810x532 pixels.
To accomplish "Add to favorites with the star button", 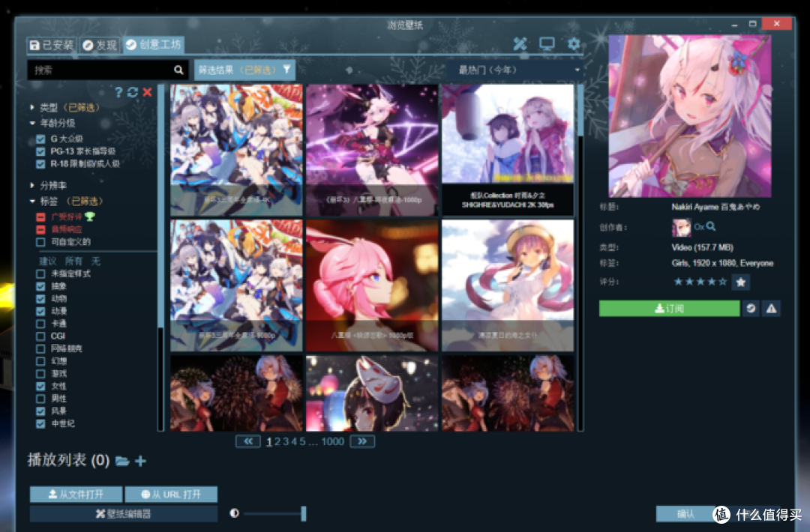I will coord(740,282).
